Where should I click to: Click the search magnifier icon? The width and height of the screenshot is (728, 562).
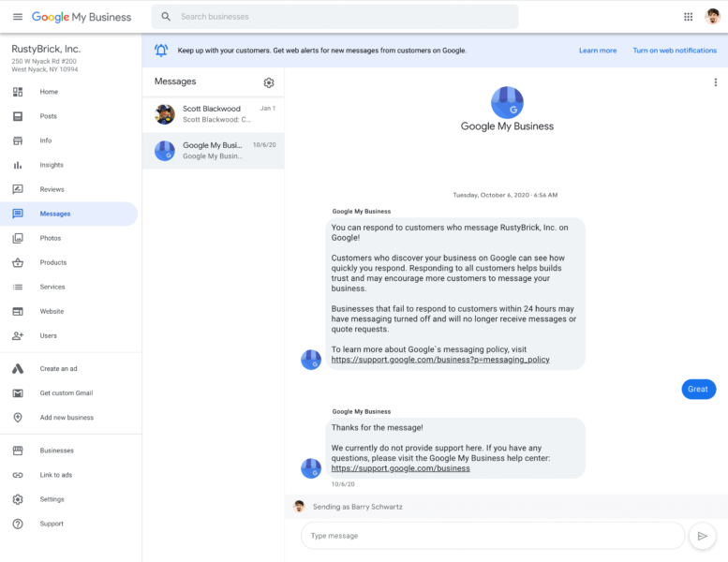[166, 17]
